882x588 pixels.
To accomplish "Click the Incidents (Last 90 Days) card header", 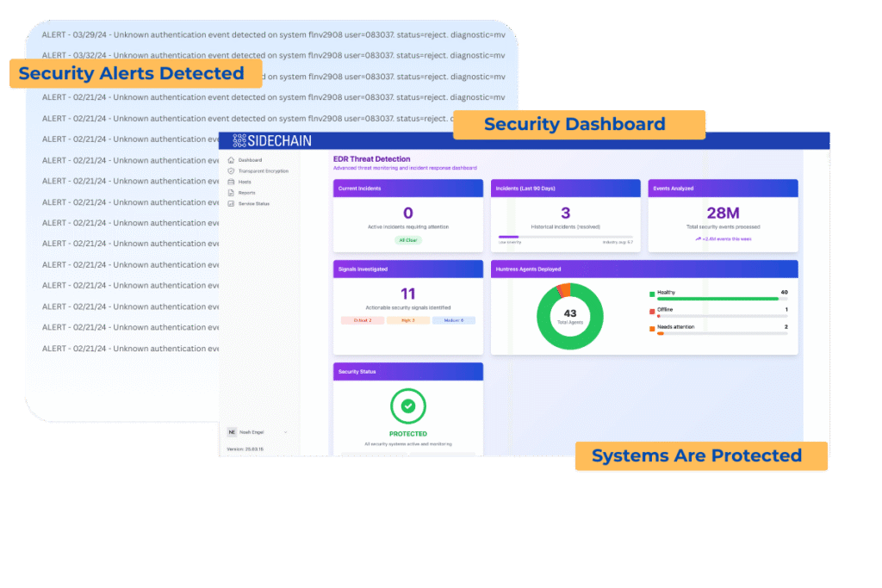I will tap(565, 189).
